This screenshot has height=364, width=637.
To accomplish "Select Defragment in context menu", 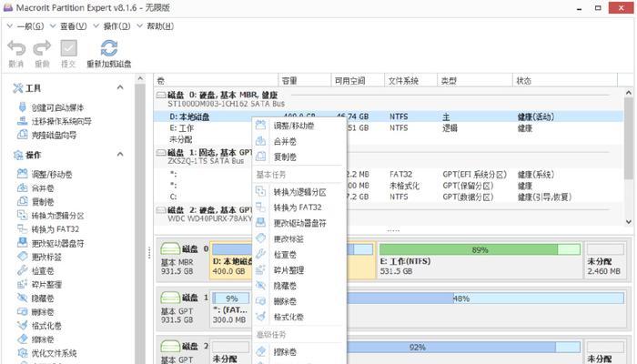I will pos(299,270).
